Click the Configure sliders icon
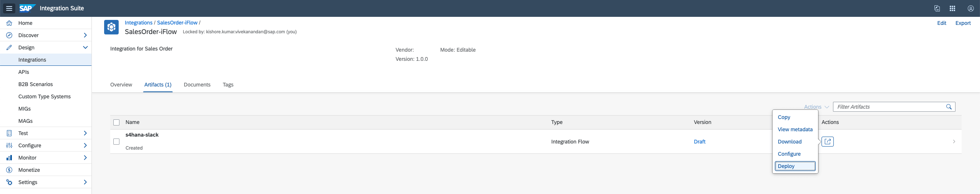Viewport: 980px width, 194px height. (9, 145)
